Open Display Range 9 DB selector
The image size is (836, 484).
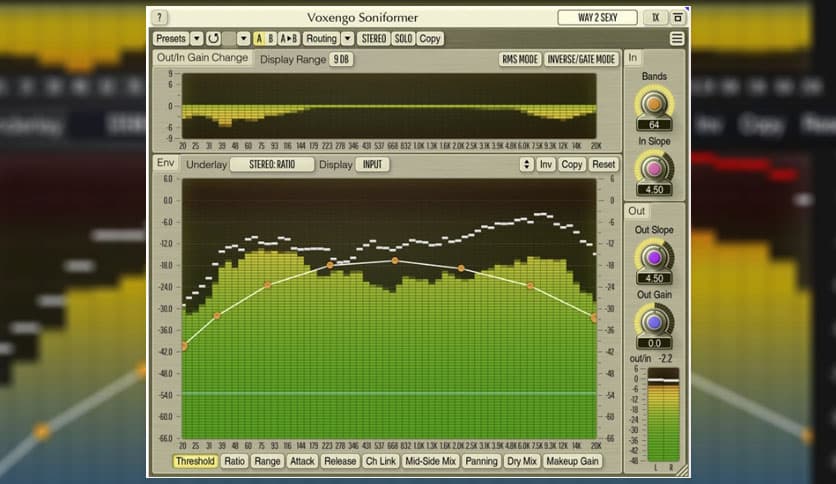(341, 59)
